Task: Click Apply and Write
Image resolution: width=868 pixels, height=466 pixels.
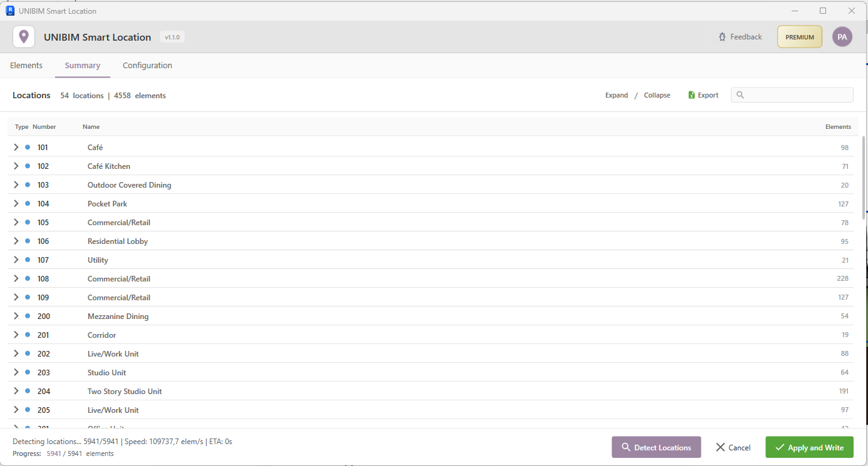Action: (x=809, y=447)
